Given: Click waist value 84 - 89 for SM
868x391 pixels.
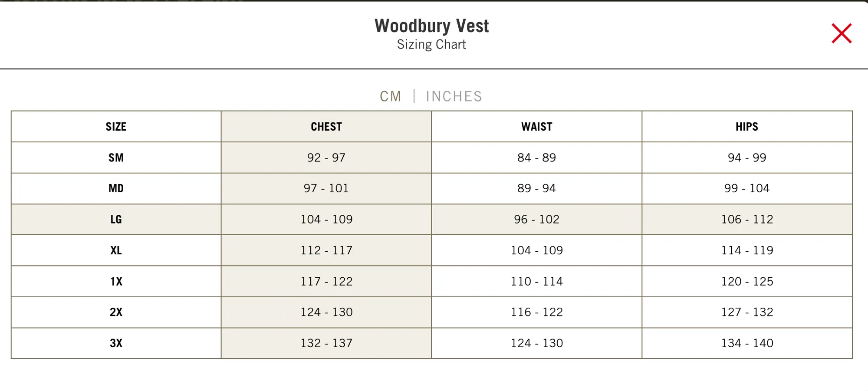Looking at the screenshot, I should [x=537, y=158].
